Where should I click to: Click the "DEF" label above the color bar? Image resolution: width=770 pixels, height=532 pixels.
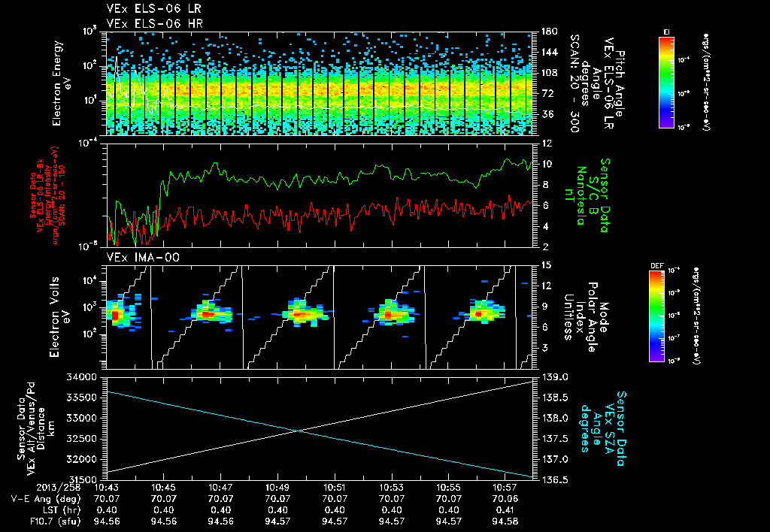(656, 266)
